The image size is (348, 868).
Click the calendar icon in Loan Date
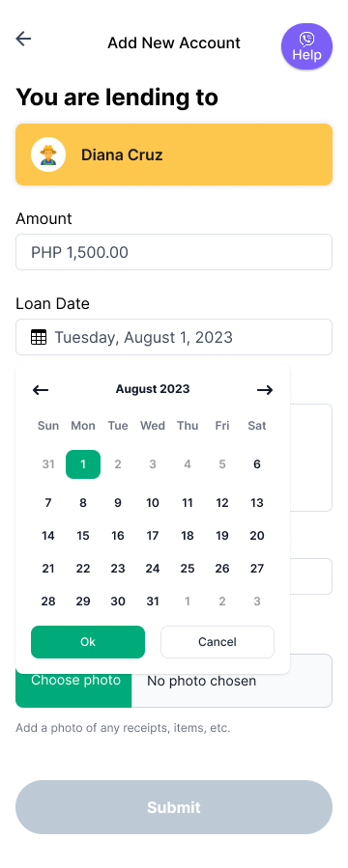39,337
